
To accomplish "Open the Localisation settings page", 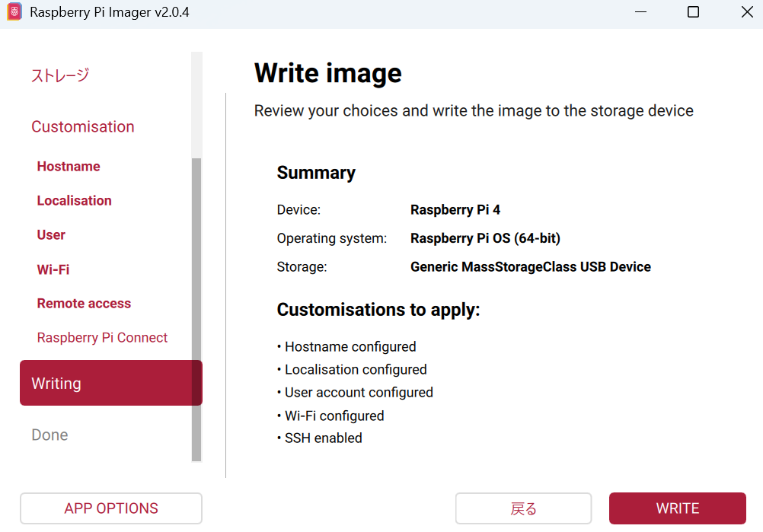I will tap(74, 201).
